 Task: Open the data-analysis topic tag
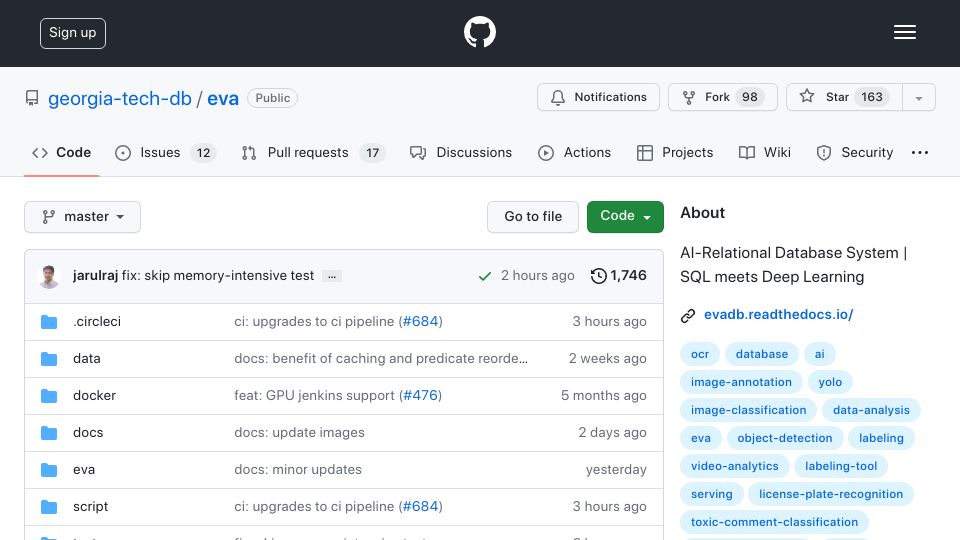(871, 410)
